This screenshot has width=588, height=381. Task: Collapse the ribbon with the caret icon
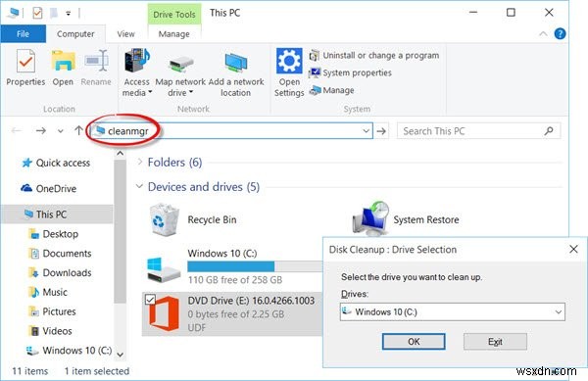coord(543,33)
